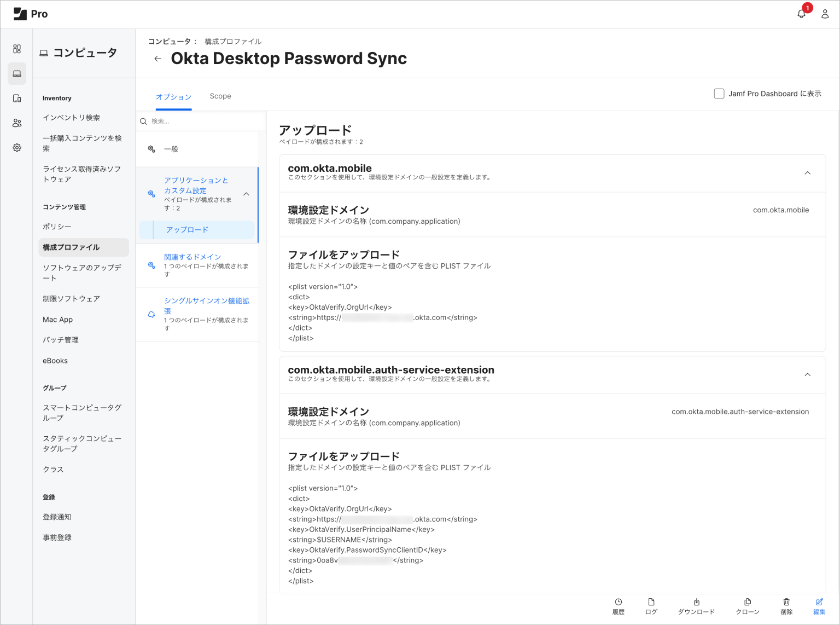Enable the Jamf Pro Dashboard に表示 checkbox

click(x=719, y=94)
